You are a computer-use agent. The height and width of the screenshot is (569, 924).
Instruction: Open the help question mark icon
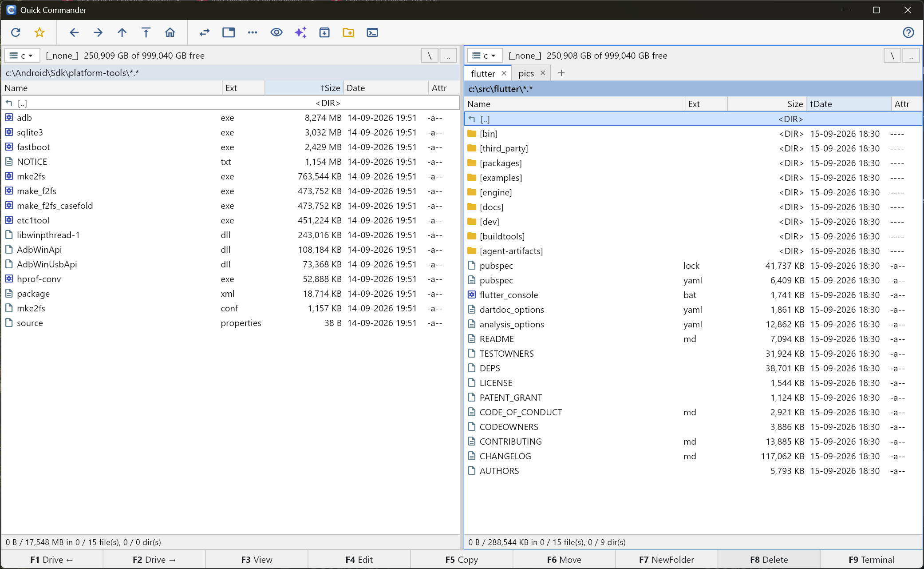908,32
